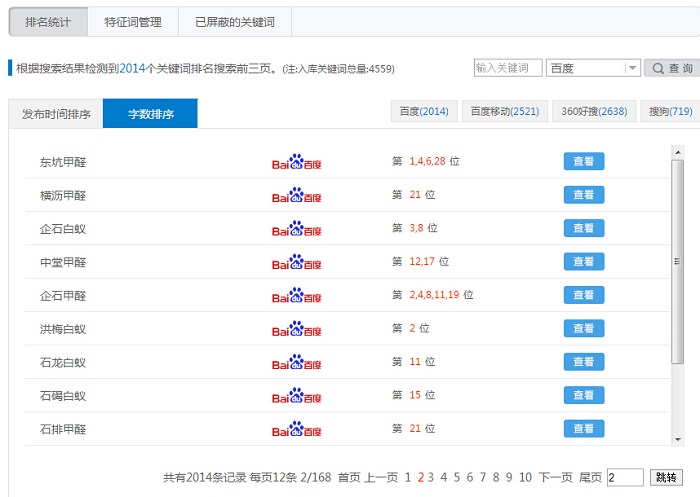Click the page number jump input box
The width and height of the screenshot is (700, 497).
pos(624,478)
